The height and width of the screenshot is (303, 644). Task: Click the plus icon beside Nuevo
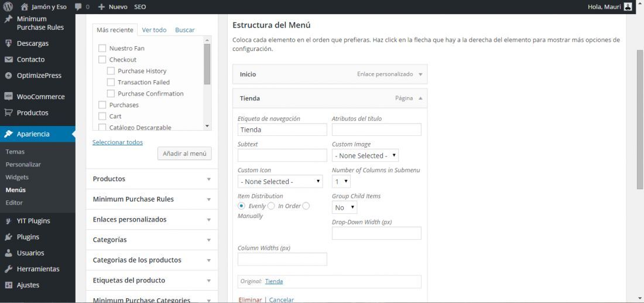(101, 7)
